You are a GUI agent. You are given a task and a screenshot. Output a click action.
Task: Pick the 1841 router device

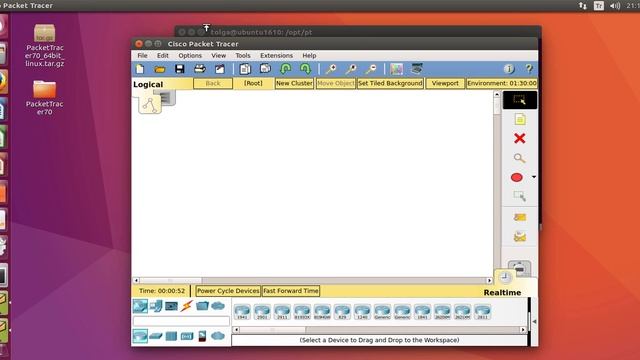(x=422, y=312)
